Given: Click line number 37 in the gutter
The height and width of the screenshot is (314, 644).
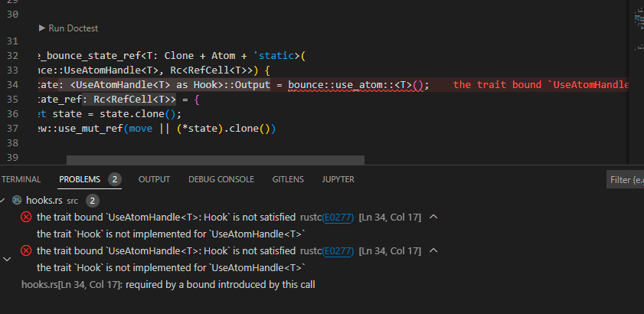Looking at the screenshot, I should 13,129.
